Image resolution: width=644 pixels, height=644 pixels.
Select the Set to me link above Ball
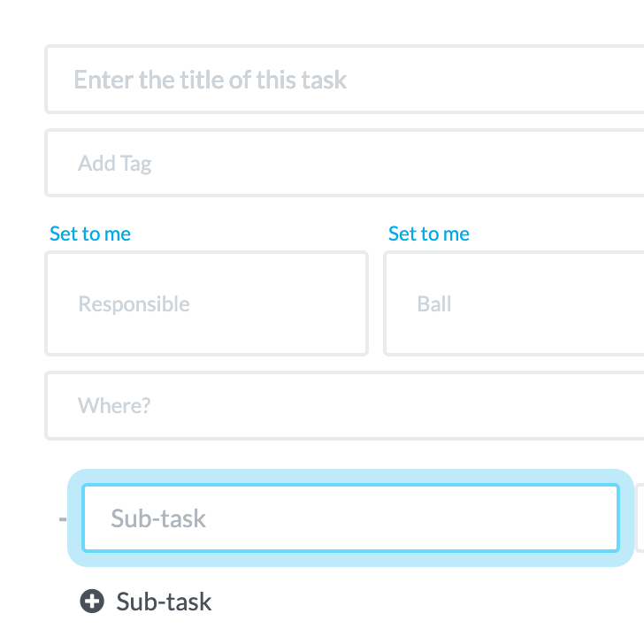[429, 234]
